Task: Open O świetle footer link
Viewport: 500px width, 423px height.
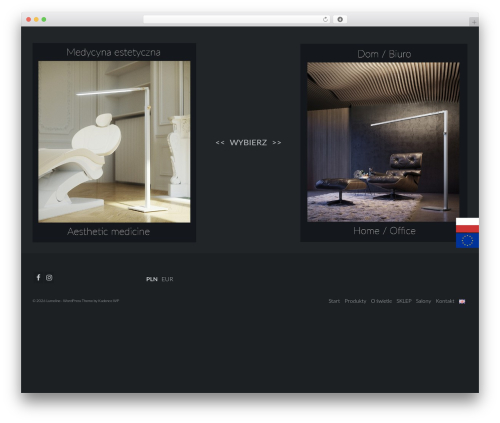Action: (381, 301)
